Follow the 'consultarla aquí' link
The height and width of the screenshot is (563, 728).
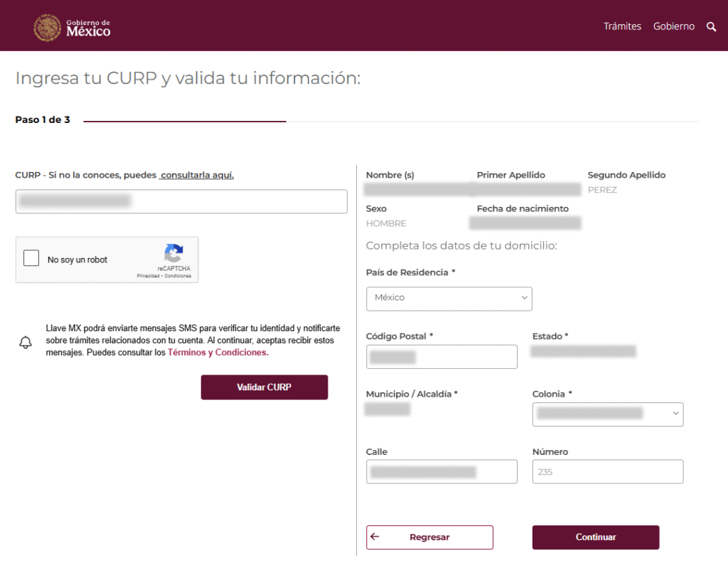197,175
